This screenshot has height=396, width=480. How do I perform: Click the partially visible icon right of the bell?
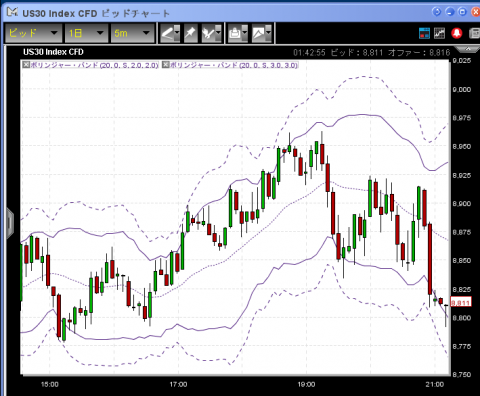coord(474,33)
